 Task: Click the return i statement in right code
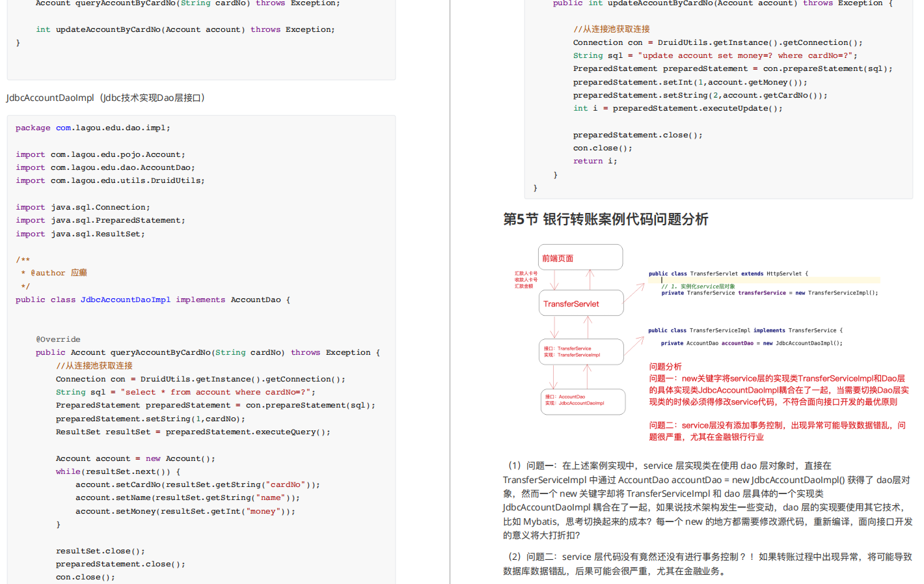click(x=592, y=160)
